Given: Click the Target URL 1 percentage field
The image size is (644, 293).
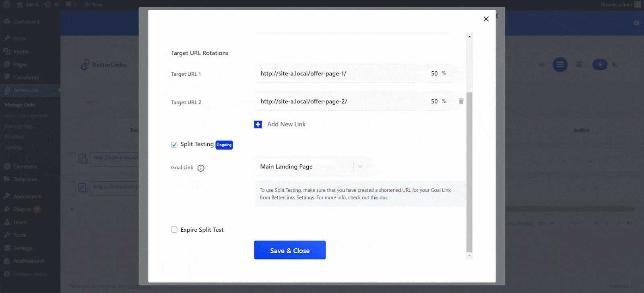Looking at the screenshot, I should (434, 74).
